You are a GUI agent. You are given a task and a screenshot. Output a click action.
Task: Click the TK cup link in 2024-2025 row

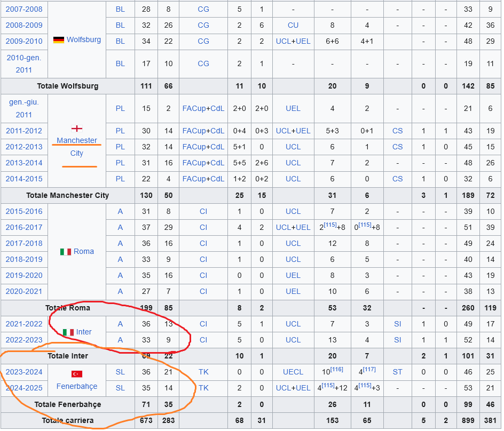point(203,388)
